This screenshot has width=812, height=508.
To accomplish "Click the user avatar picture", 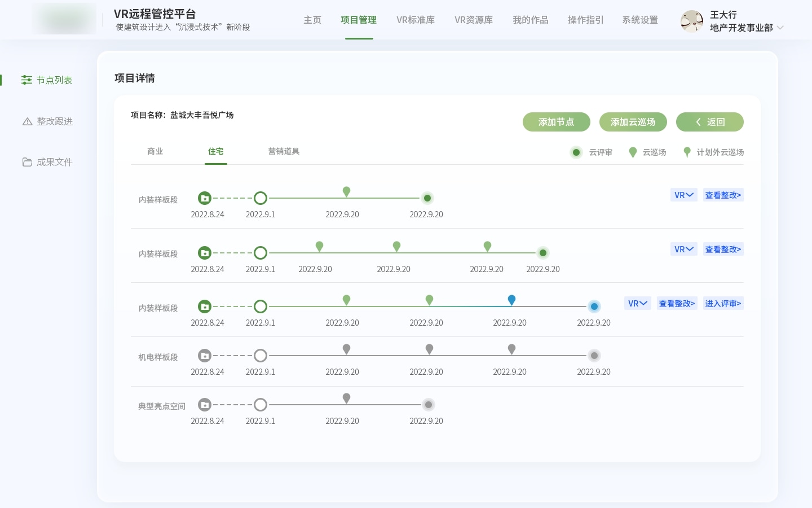I will [x=692, y=21].
